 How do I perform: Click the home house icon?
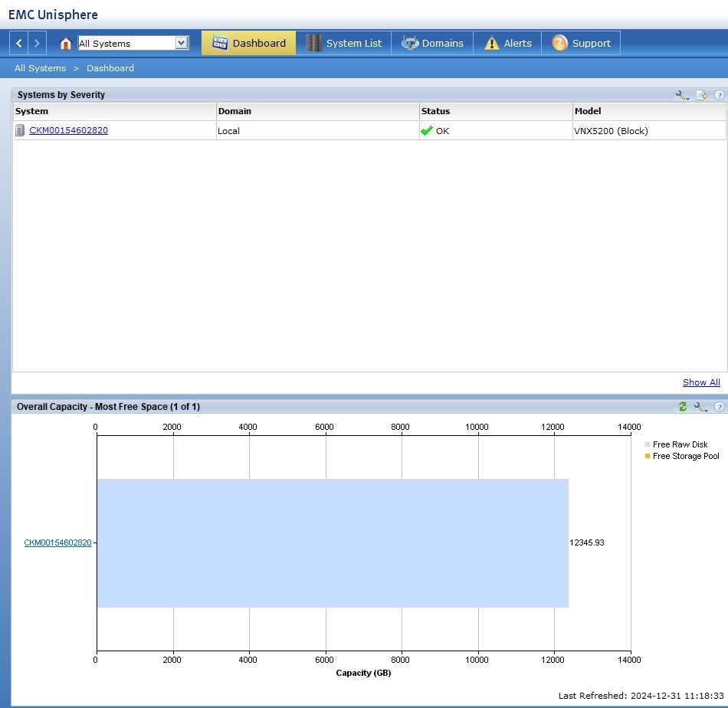click(x=65, y=43)
